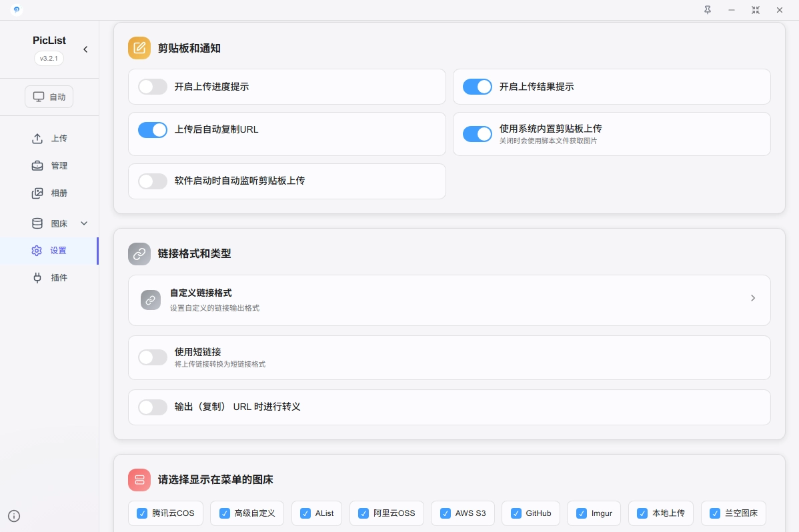Screen dimensions: 799x532
Task: Click the 插件 plug icon
Action: (37, 278)
